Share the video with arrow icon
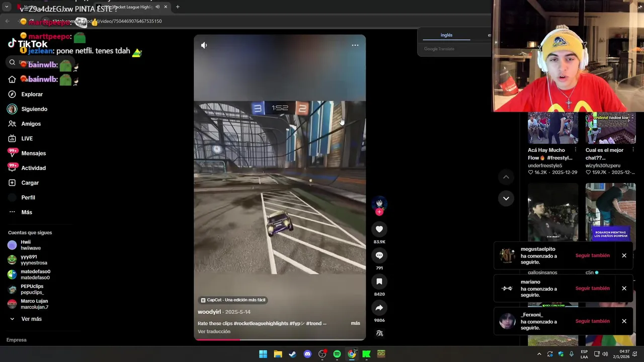Screen dimensions: 644x362 tap(379, 308)
